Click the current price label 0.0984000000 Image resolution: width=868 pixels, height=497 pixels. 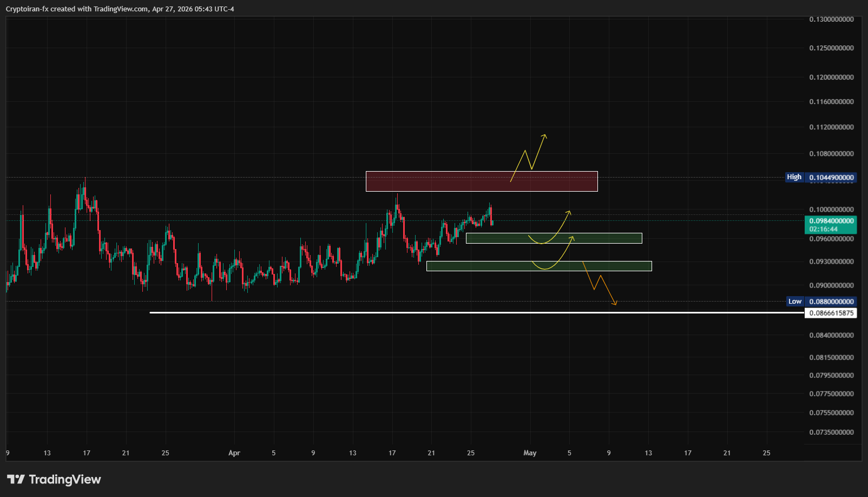(831, 221)
